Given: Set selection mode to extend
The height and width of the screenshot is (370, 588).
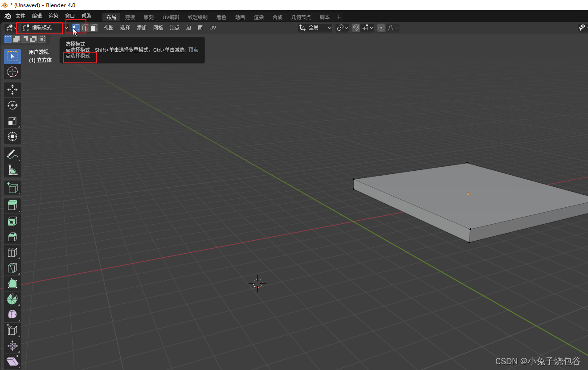Looking at the screenshot, I should click(x=16, y=39).
